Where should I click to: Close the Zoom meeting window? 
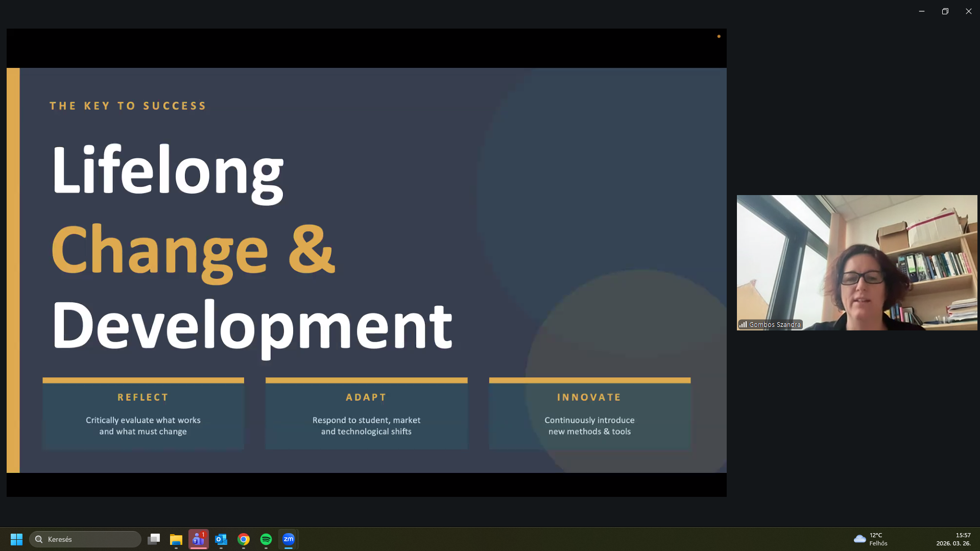pos(968,11)
